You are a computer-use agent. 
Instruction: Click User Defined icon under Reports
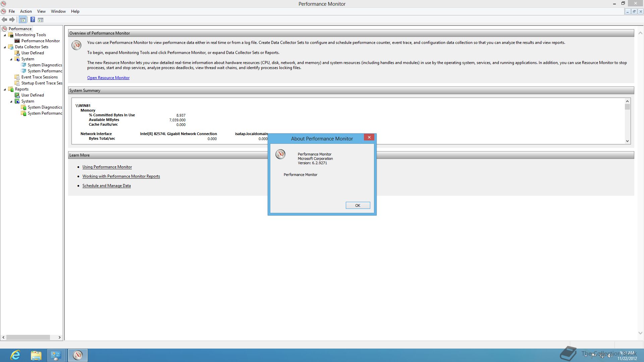click(x=17, y=95)
